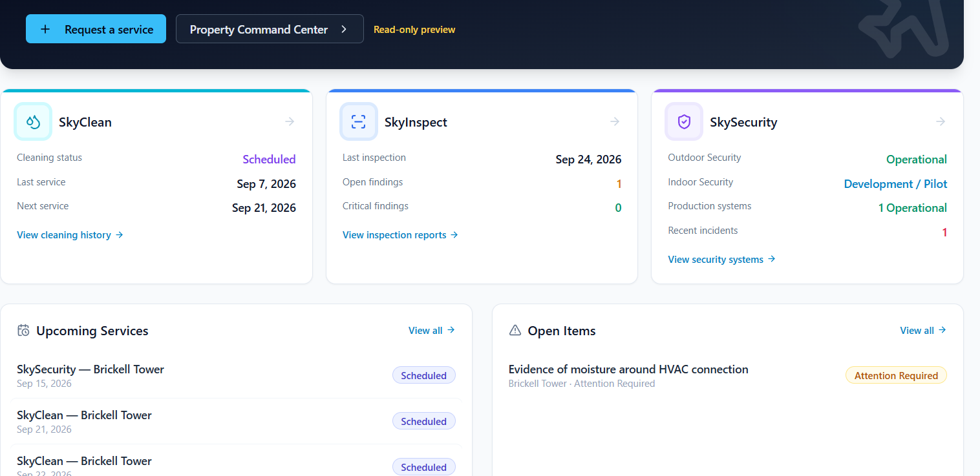The height and width of the screenshot is (476, 980).
Task: Click the Critical findings count 0
Action: click(x=618, y=208)
